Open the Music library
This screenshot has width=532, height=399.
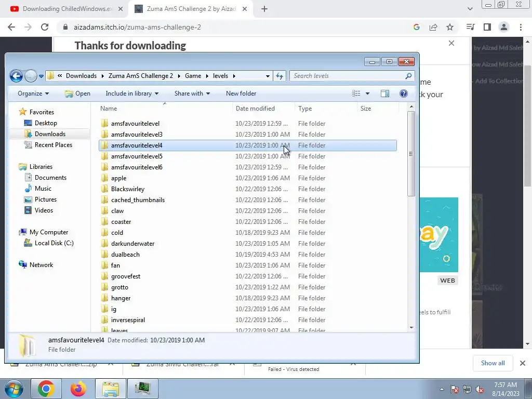[43, 188]
